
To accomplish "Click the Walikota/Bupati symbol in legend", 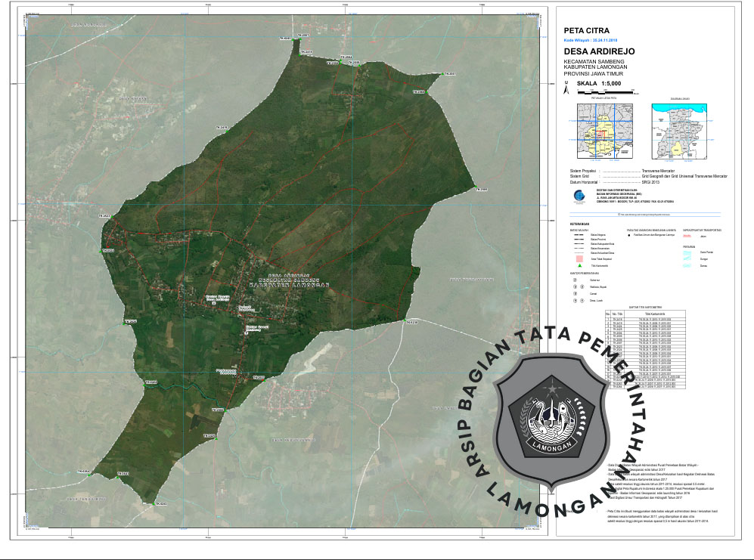I will (x=575, y=287).
